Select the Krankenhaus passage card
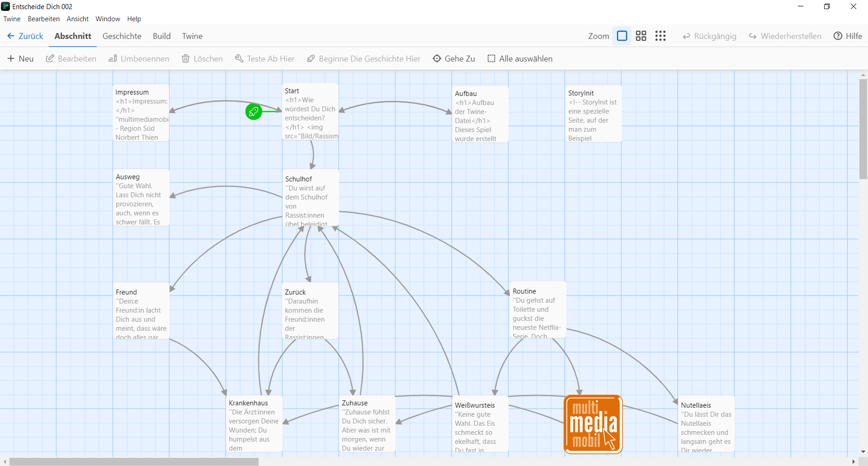The height and width of the screenshot is (466, 868). pyautogui.click(x=254, y=424)
